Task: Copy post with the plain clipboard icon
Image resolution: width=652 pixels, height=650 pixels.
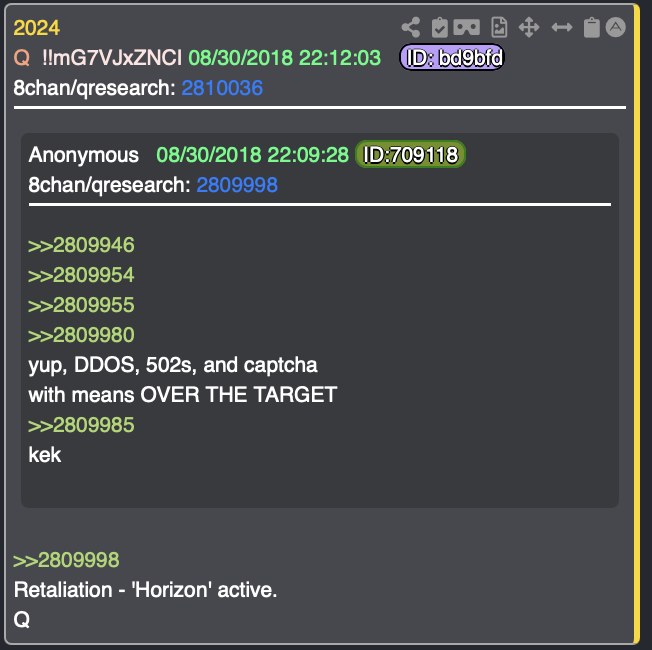Action: tap(591, 27)
